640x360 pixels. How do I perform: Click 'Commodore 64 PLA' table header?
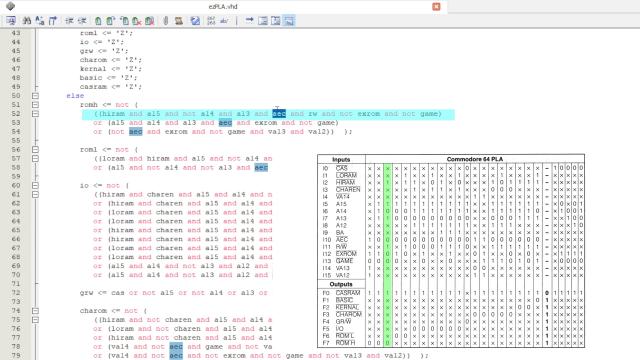tap(475, 159)
